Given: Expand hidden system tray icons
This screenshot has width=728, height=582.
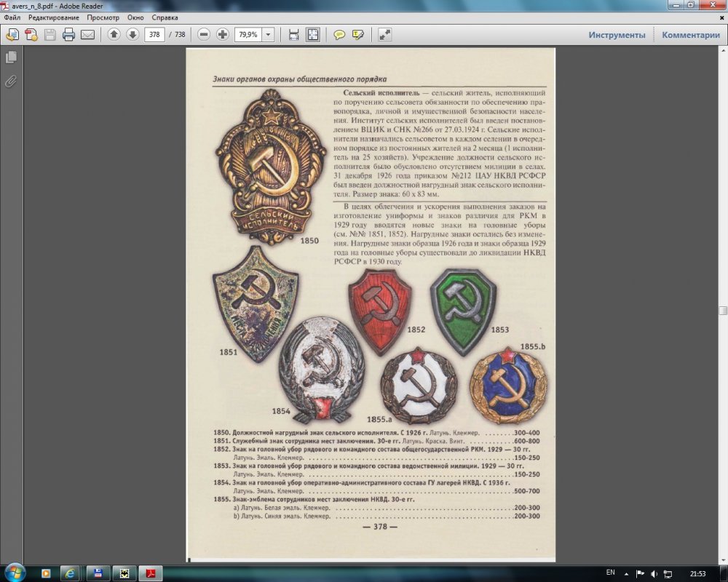Looking at the screenshot, I should tap(628, 573).
